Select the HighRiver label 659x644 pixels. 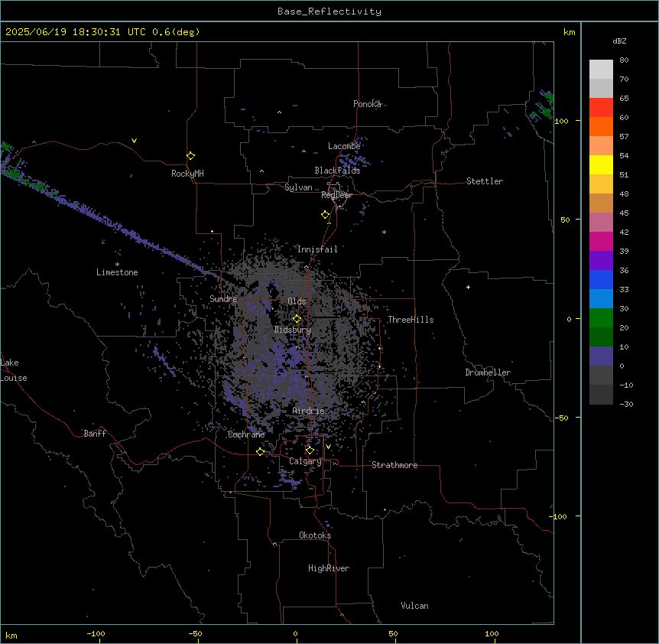click(329, 568)
